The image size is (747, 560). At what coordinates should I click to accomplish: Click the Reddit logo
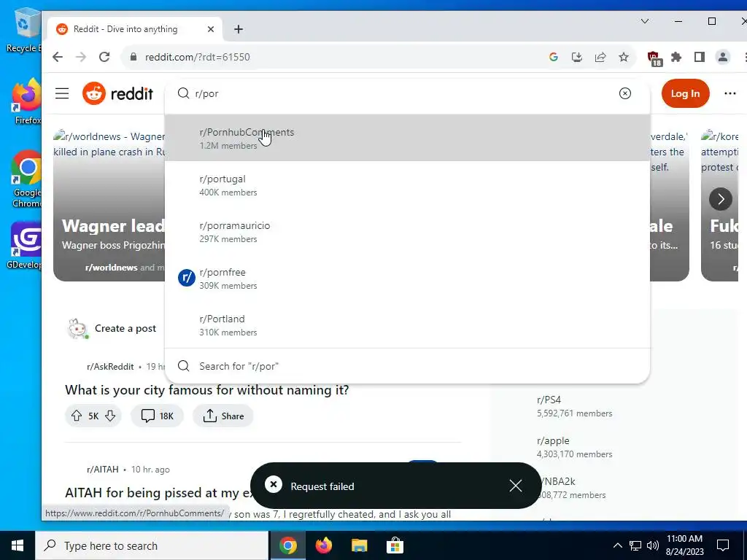tap(117, 93)
